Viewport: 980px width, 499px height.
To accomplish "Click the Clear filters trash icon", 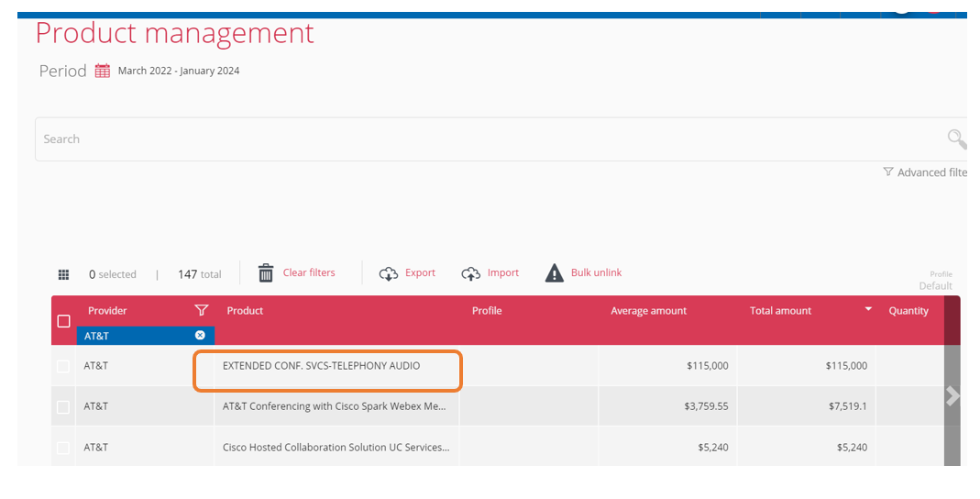I will [x=266, y=272].
